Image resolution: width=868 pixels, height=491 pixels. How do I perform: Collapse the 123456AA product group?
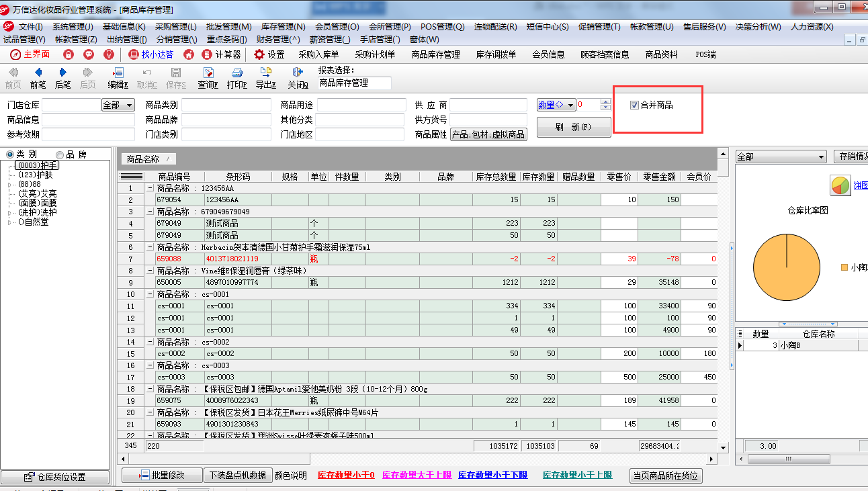[150, 188]
